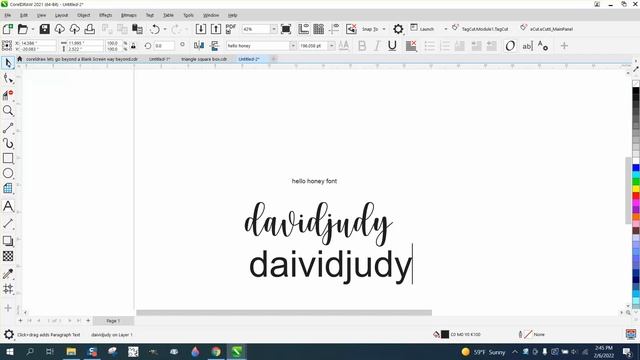Run eCut MainPanel macro button
This screenshot has height=360, width=640.
[547, 29]
